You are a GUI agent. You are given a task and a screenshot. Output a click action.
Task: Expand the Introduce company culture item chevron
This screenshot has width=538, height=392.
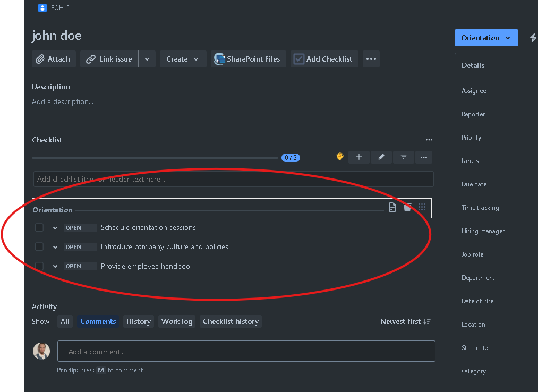(x=55, y=247)
